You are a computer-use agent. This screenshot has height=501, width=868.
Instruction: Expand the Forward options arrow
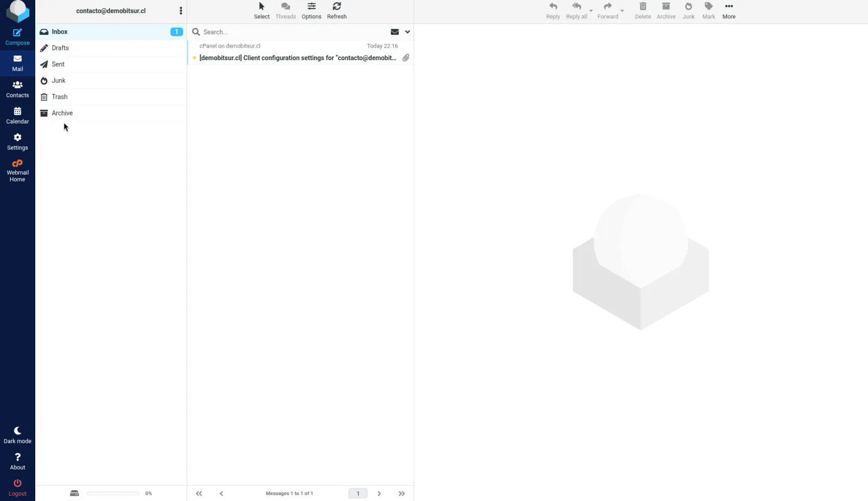(622, 11)
